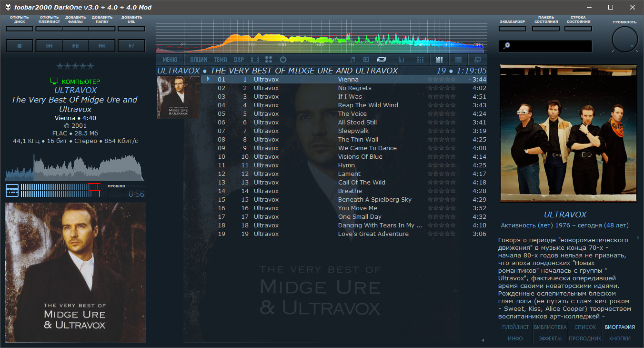Click the Ultravox band photo
644x348 pixels.
point(568,133)
